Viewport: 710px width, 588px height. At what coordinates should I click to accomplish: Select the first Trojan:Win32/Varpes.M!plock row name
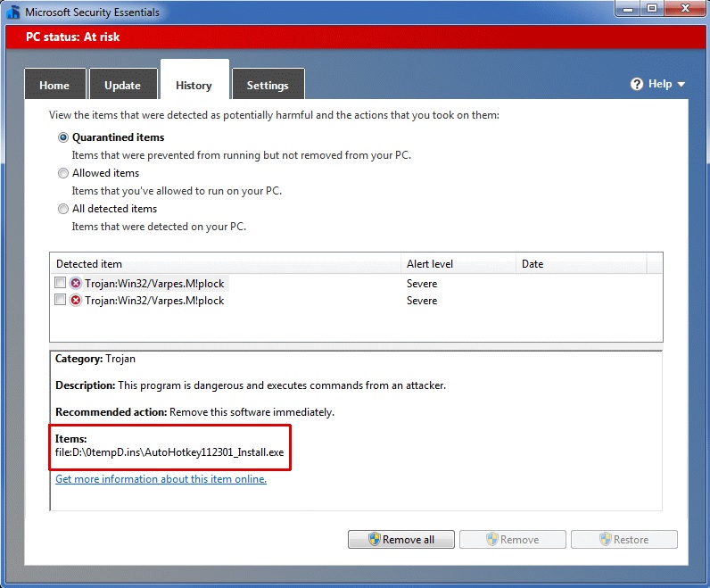154,284
